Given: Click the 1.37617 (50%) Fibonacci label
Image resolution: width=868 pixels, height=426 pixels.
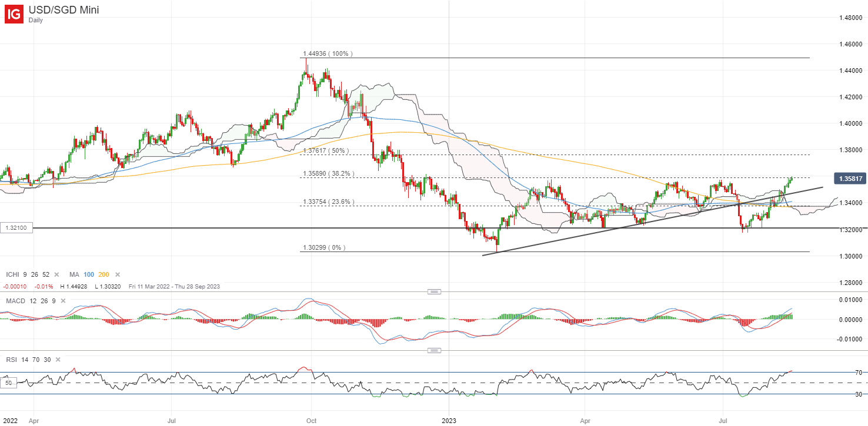Looking at the screenshot, I should 326,150.
